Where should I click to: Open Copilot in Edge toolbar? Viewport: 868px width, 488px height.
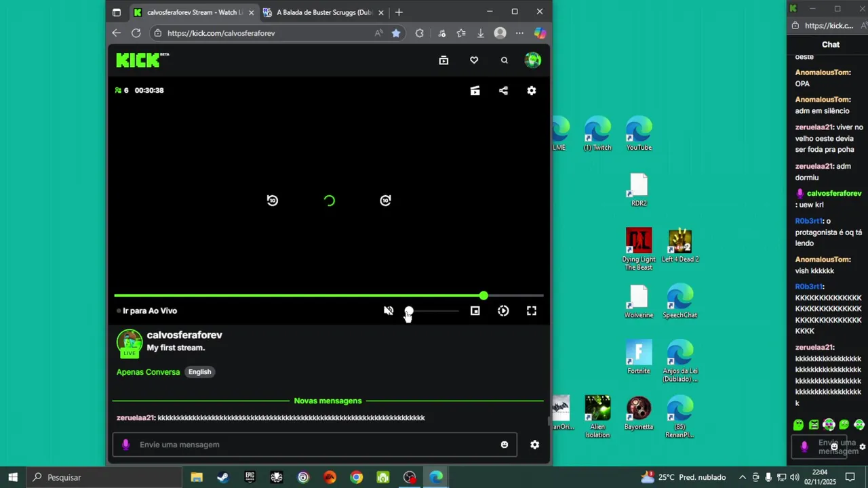pyautogui.click(x=540, y=33)
